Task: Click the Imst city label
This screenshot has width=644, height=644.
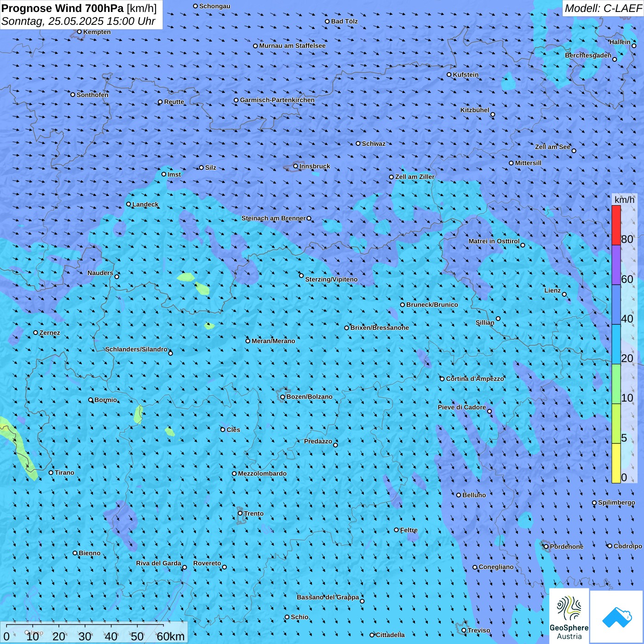Action: pyautogui.click(x=174, y=174)
